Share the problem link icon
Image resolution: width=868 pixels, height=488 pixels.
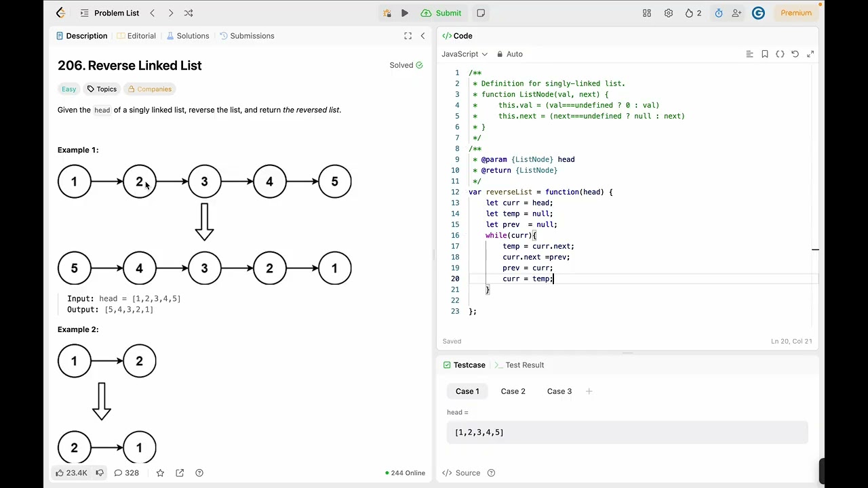tap(180, 473)
